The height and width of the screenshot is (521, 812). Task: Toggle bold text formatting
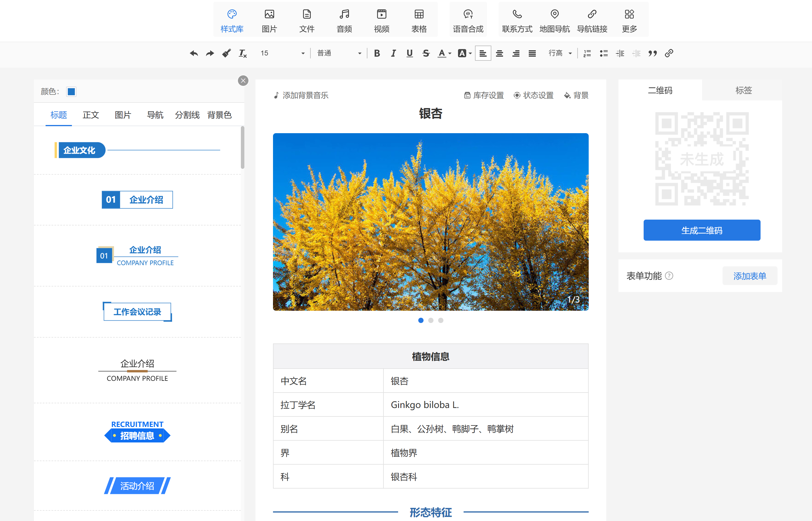pos(376,53)
